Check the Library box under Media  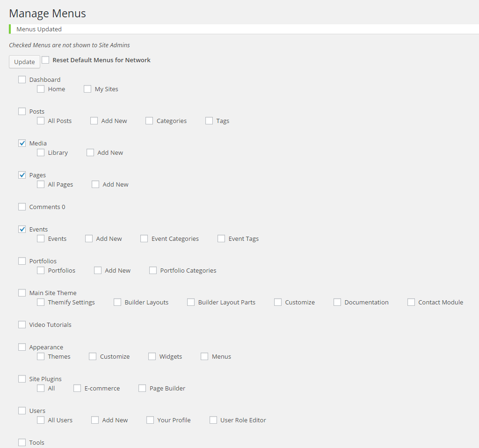click(41, 152)
